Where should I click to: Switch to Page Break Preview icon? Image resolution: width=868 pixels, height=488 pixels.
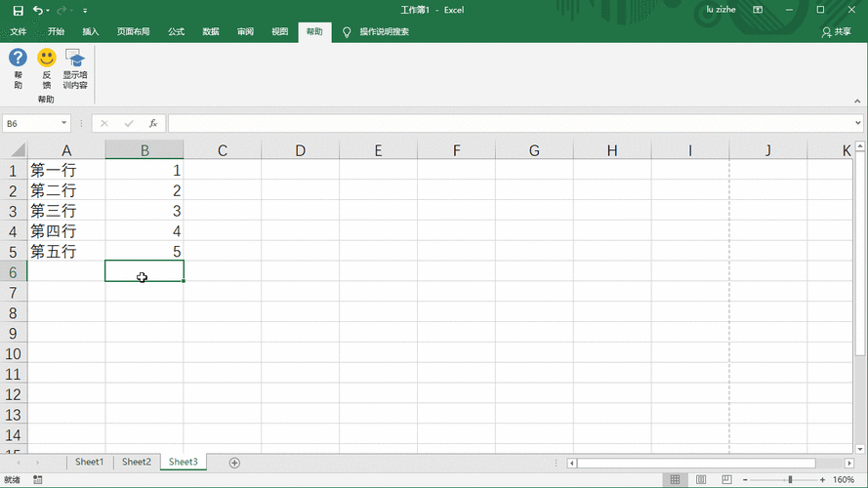726,479
